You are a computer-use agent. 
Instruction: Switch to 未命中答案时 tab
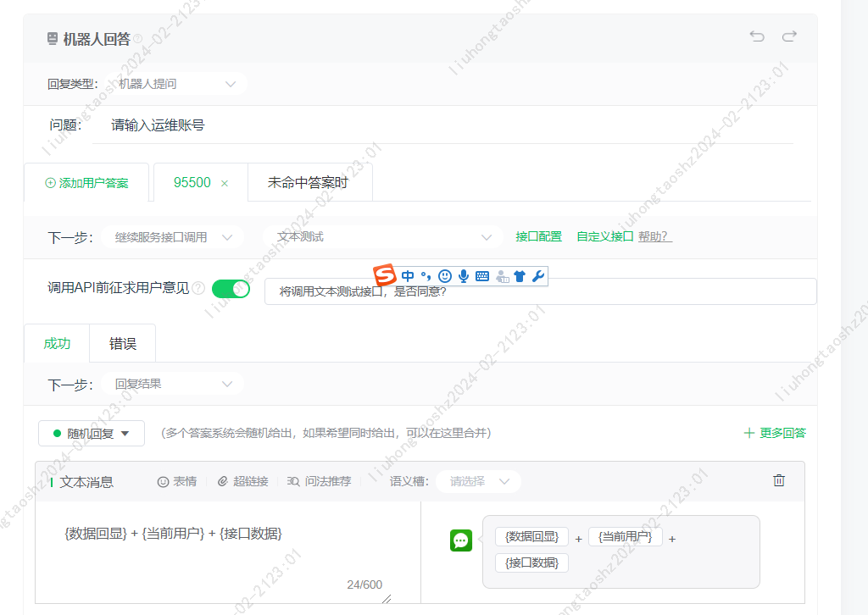click(310, 182)
